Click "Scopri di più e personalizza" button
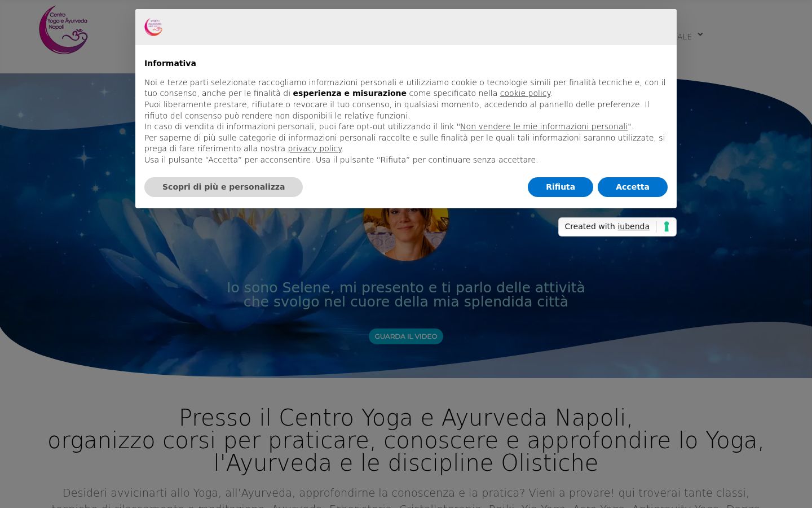Screen dimensions: 812x508 [x=223, y=187]
